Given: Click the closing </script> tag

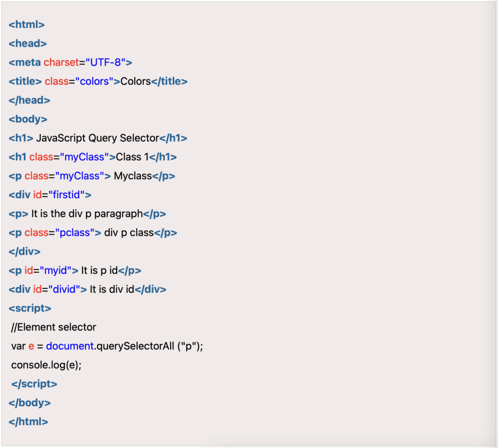Looking at the screenshot, I should pos(34,384).
